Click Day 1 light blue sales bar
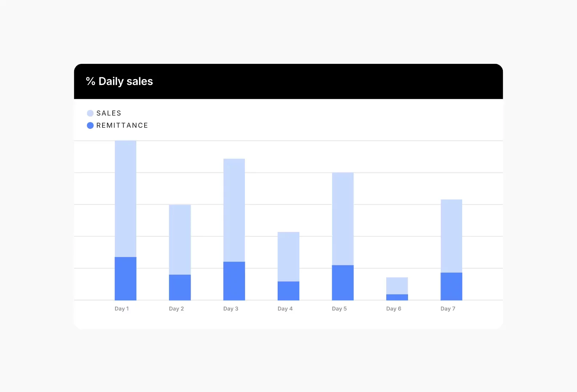 click(x=125, y=199)
